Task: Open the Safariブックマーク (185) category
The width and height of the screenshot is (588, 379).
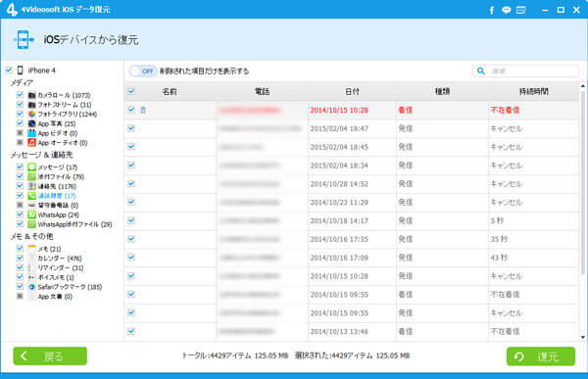Action: pyautogui.click(x=70, y=287)
